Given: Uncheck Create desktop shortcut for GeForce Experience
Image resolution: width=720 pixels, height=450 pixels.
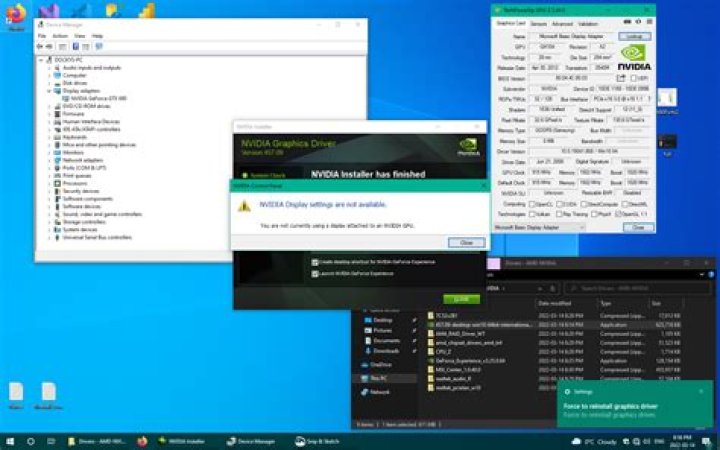Looking at the screenshot, I should pyautogui.click(x=315, y=262).
